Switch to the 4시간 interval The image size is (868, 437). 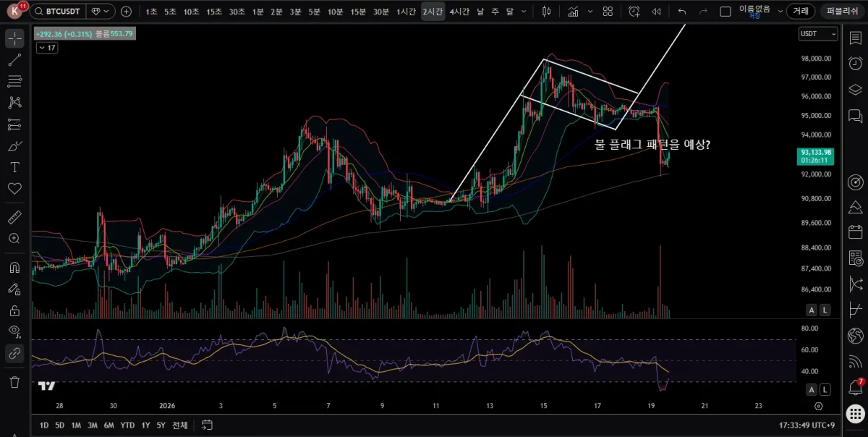(459, 12)
